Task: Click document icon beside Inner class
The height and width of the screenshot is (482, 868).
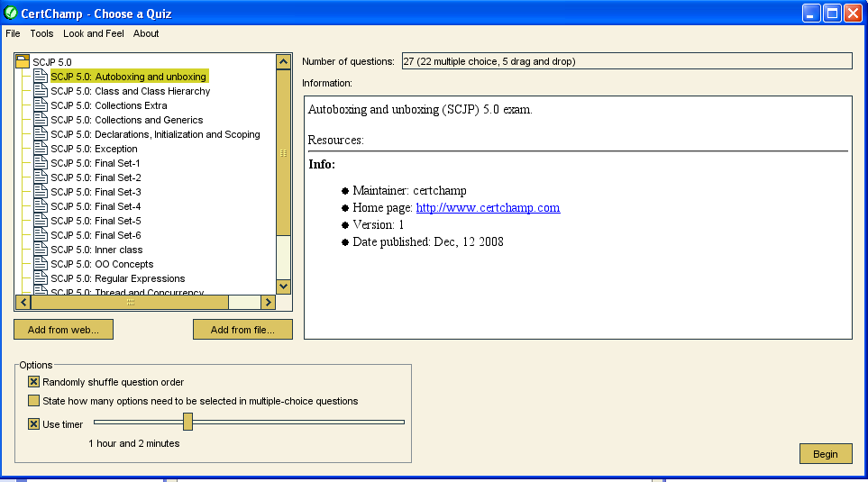Action: click(41, 250)
